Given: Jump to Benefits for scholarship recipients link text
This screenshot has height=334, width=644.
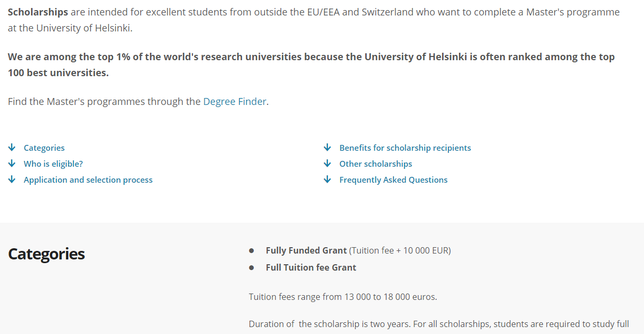Looking at the screenshot, I should click(405, 148).
